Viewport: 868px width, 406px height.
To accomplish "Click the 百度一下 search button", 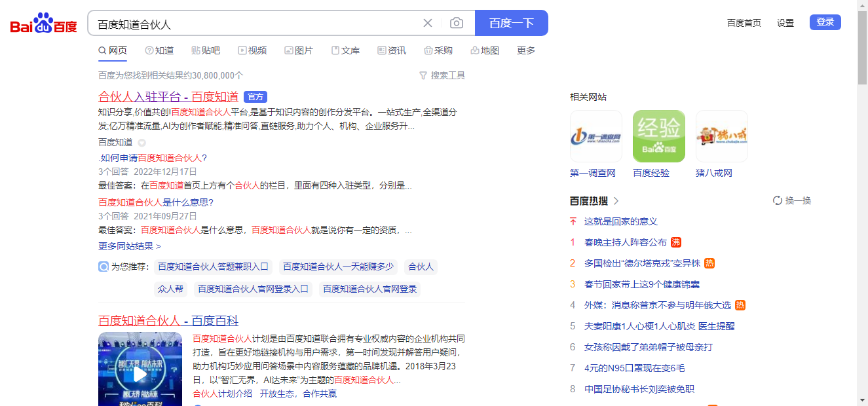I will tap(512, 23).
